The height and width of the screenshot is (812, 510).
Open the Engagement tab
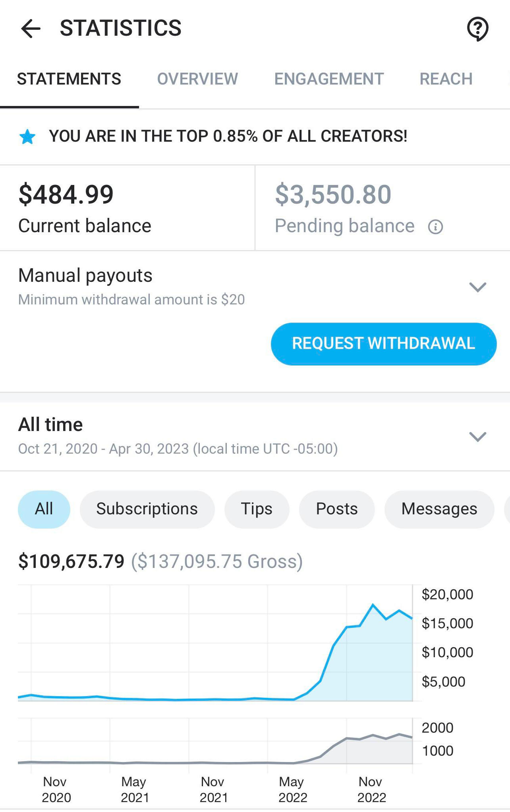tap(329, 79)
